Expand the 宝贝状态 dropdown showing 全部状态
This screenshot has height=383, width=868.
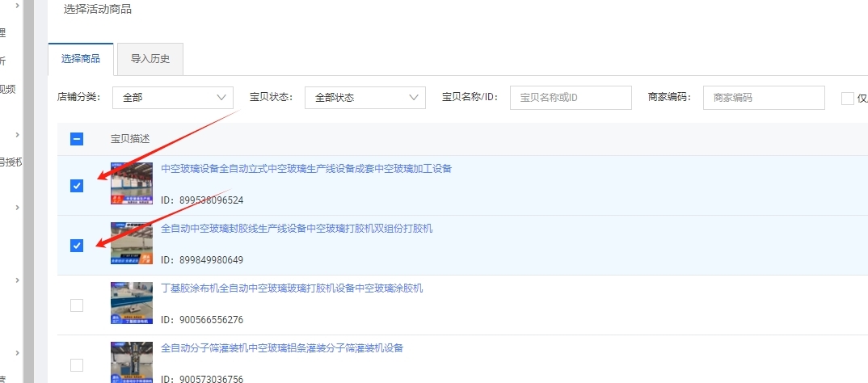click(364, 98)
